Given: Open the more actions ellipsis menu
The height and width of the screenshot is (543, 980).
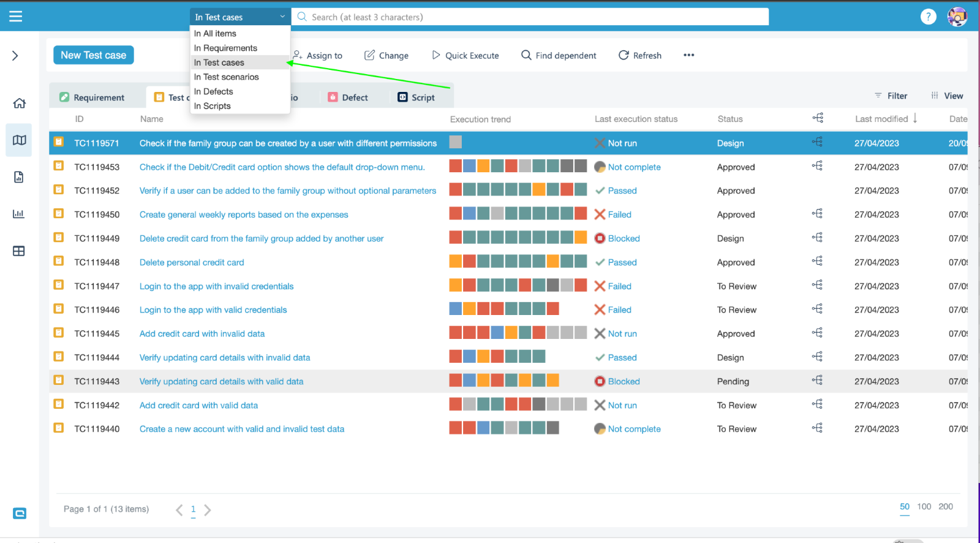Looking at the screenshot, I should [688, 55].
